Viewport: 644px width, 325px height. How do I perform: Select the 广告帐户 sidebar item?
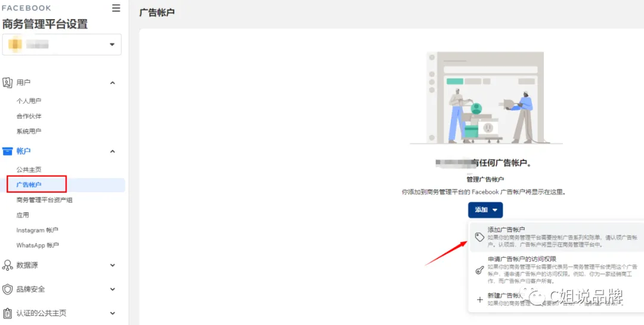coord(29,185)
